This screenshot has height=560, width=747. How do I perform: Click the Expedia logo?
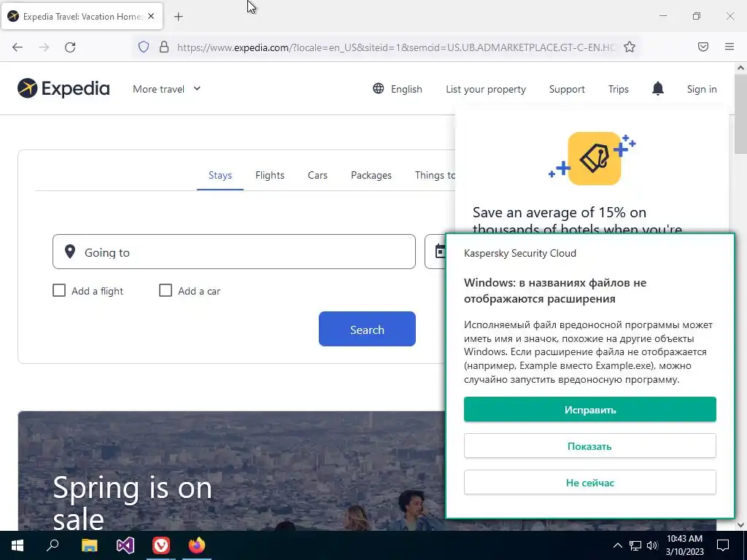(63, 88)
